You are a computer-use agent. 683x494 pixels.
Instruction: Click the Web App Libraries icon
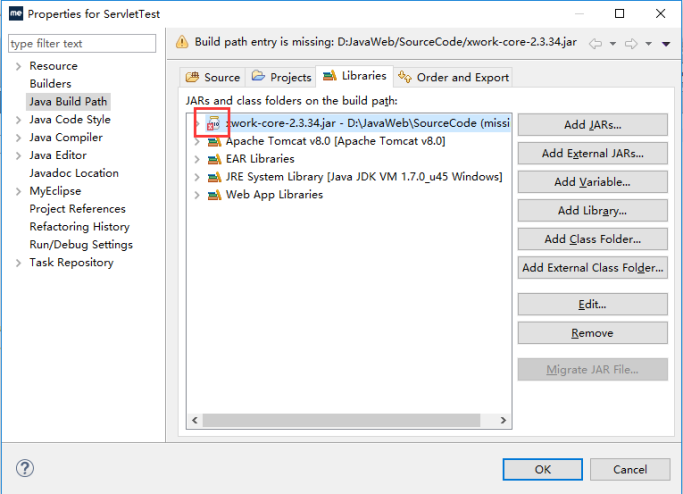(x=215, y=195)
